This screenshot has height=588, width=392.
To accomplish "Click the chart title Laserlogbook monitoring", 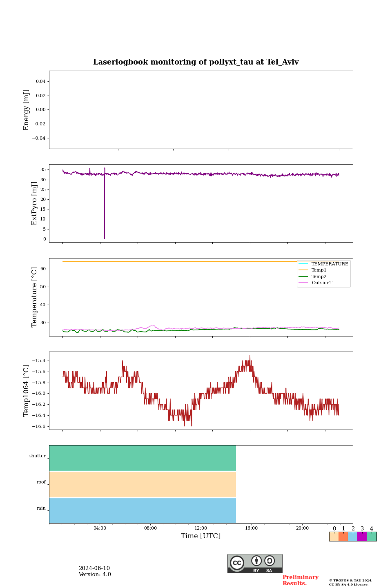I will coord(196,62).
